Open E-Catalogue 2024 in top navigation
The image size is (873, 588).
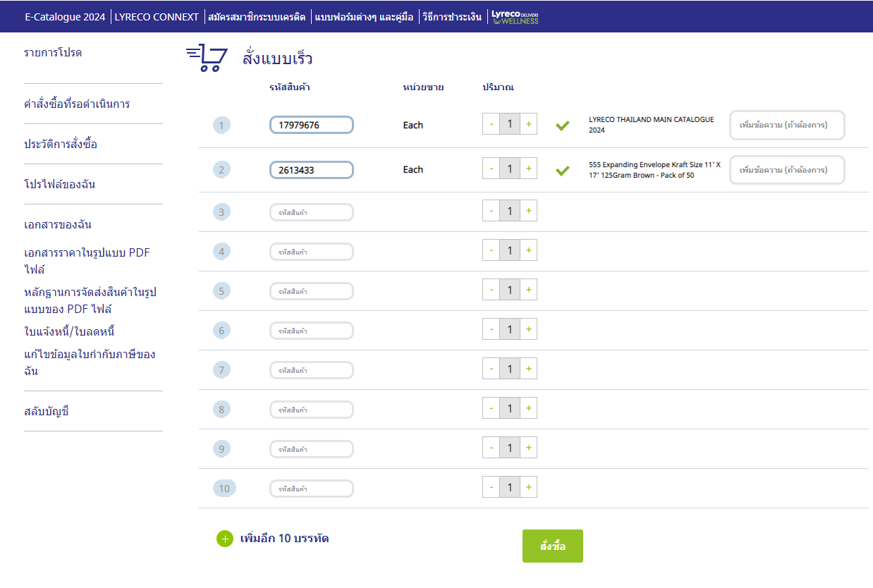point(65,17)
